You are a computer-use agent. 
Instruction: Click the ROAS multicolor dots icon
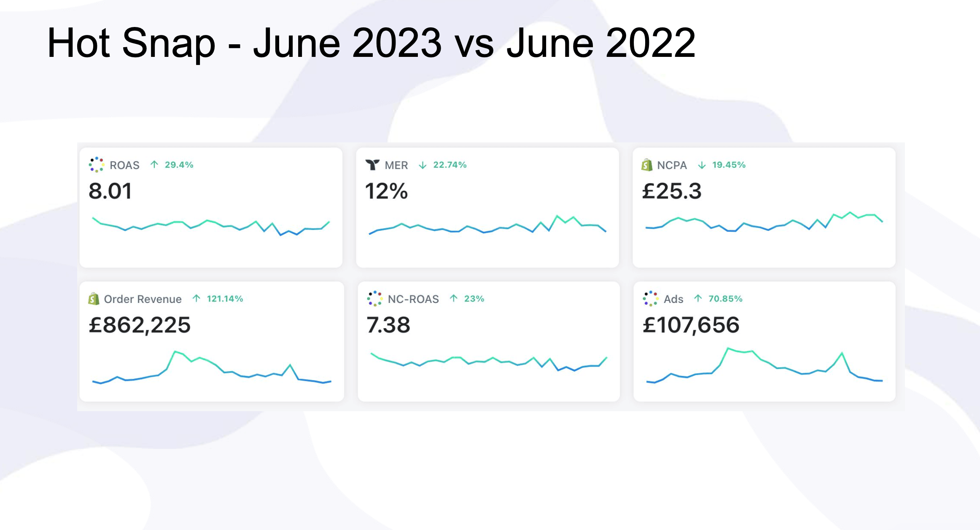97,165
